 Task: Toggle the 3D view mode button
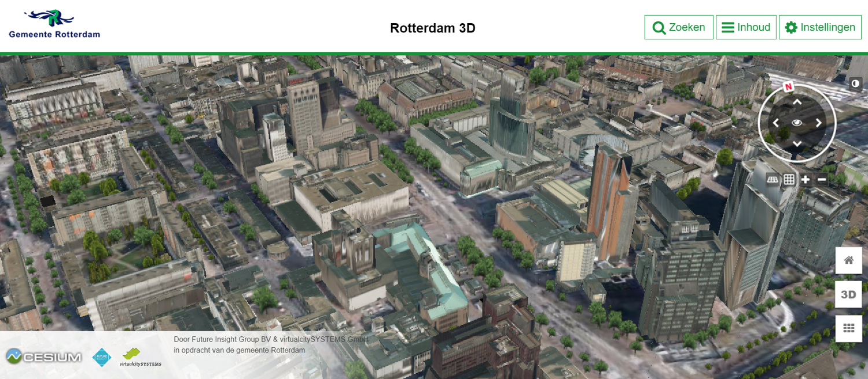(848, 295)
